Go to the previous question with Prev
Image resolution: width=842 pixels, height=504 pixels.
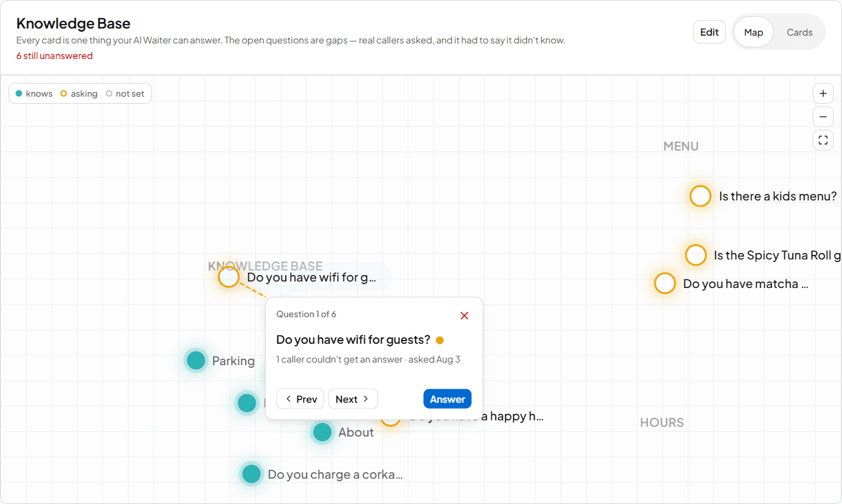[300, 399]
